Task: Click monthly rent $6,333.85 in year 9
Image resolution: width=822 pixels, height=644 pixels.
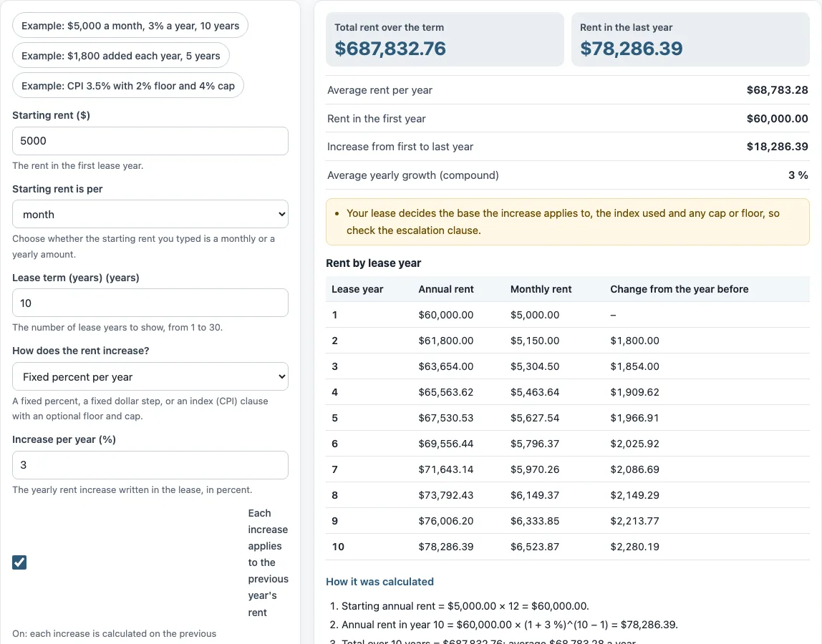Action: click(x=535, y=521)
